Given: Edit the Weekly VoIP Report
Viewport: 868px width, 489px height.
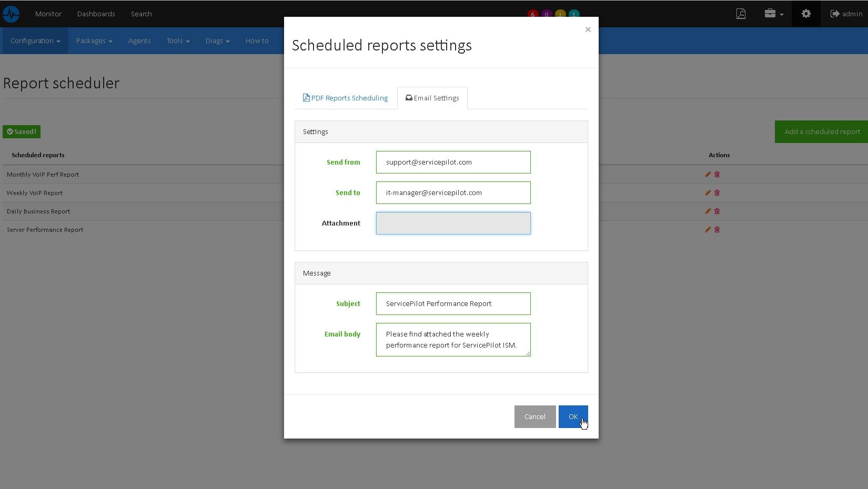Looking at the screenshot, I should pos(708,192).
